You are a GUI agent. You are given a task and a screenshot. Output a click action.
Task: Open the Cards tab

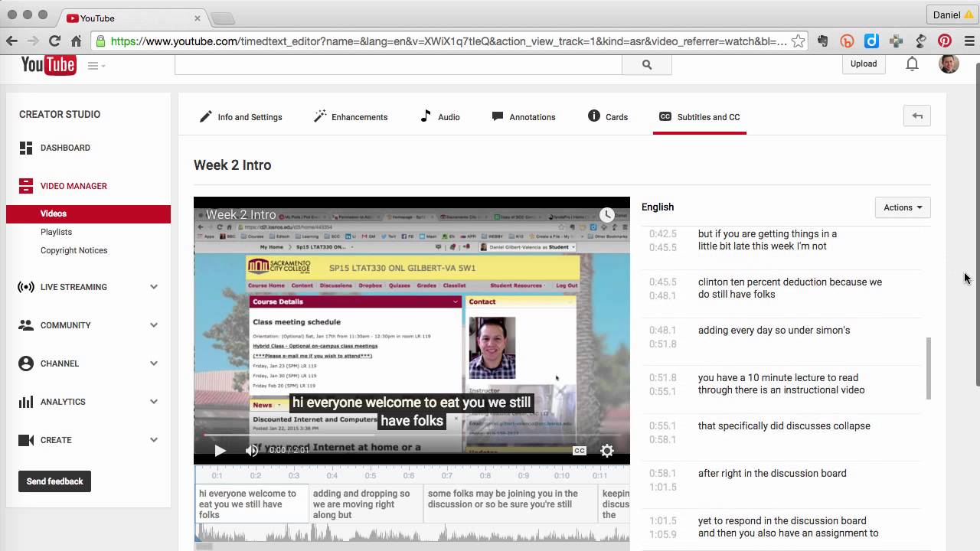(608, 117)
